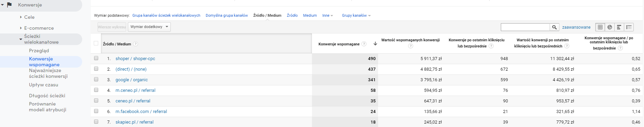Switch to comparison view icon

point(629,27)
